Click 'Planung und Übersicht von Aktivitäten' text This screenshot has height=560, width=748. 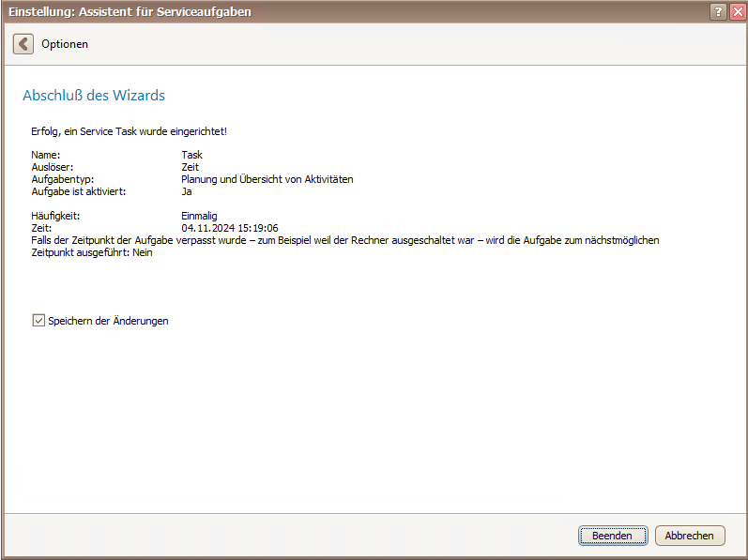tap(267, 179)
